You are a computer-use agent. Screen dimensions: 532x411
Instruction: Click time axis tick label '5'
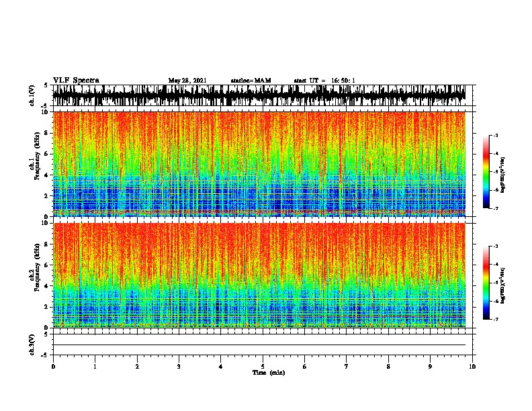tap(263, 366)
